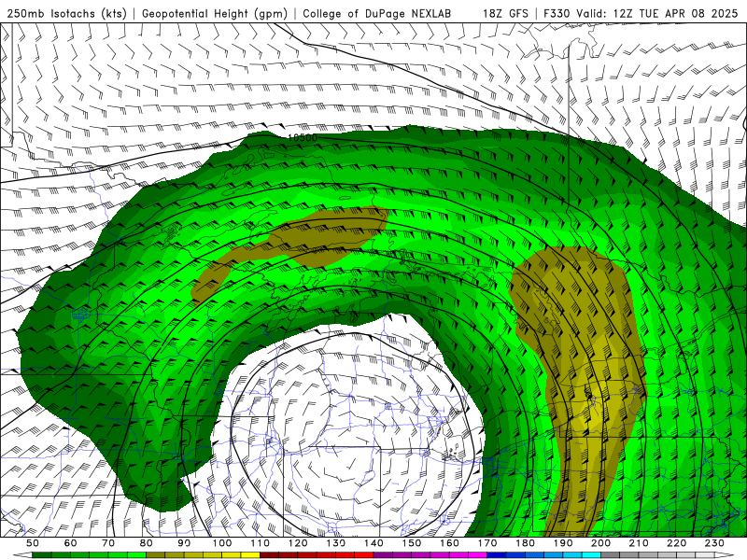Click the 180 knot colorbar label
The width and height of the screenshot is (747, 560).
point(525,543)
